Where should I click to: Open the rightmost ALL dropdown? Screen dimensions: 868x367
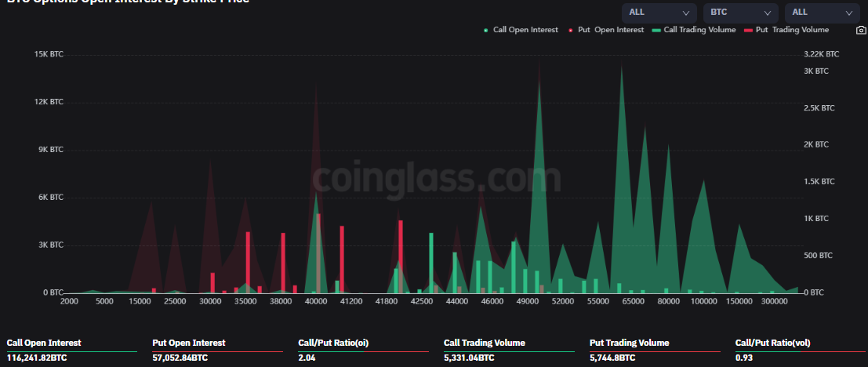[822, 13]
